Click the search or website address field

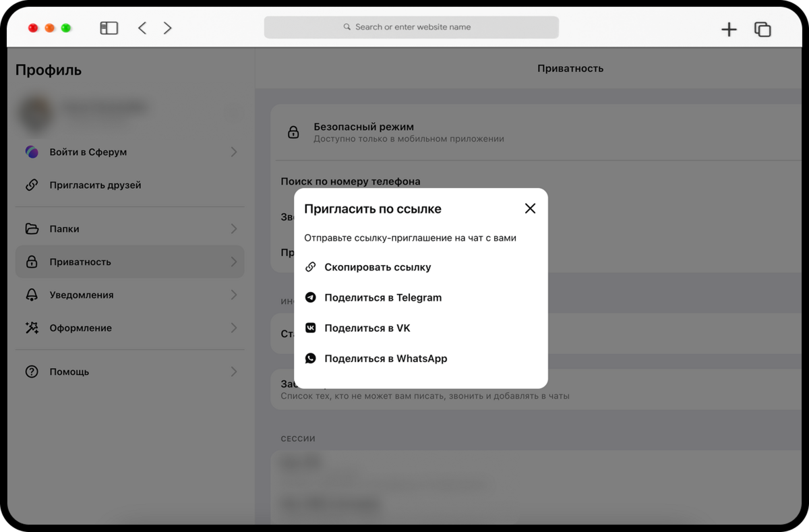coord(411,27)
